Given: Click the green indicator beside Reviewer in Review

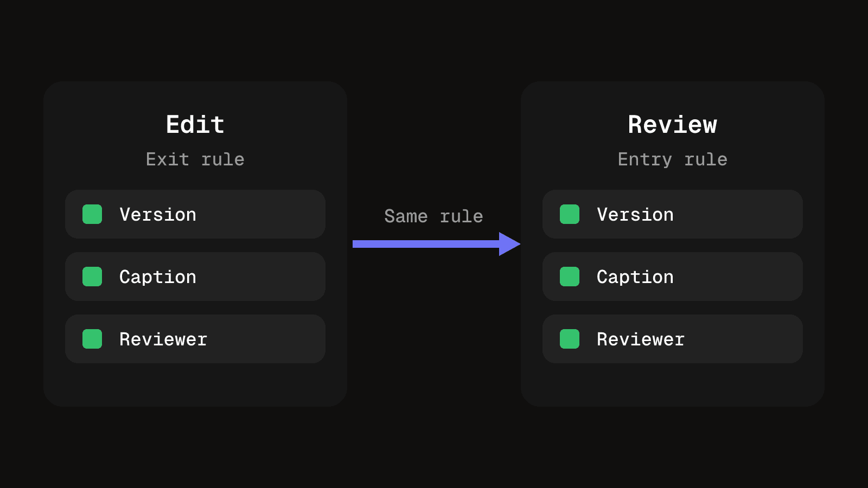Looking at the screenshot, I should point(570,339).
